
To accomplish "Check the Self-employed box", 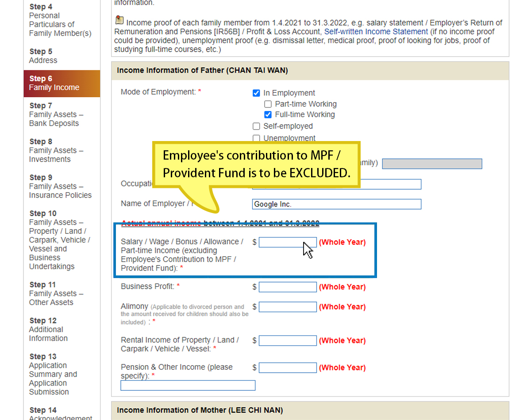I will (256, 126).
